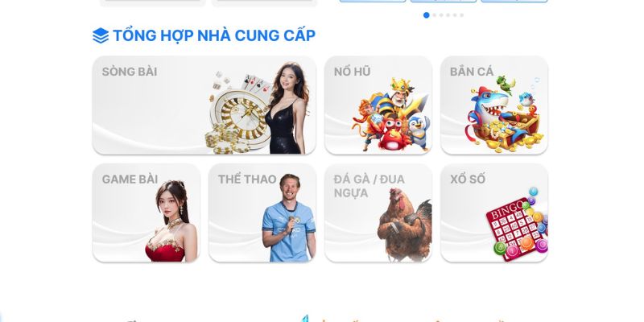Open the Sòng Bài casino card

tap(204, 105)
